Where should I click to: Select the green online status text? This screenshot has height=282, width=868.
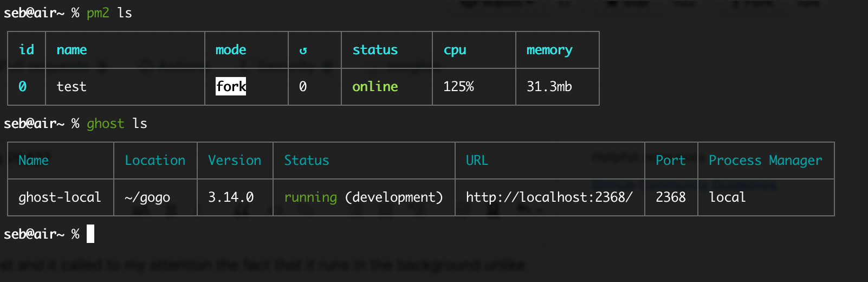[375, 87]
